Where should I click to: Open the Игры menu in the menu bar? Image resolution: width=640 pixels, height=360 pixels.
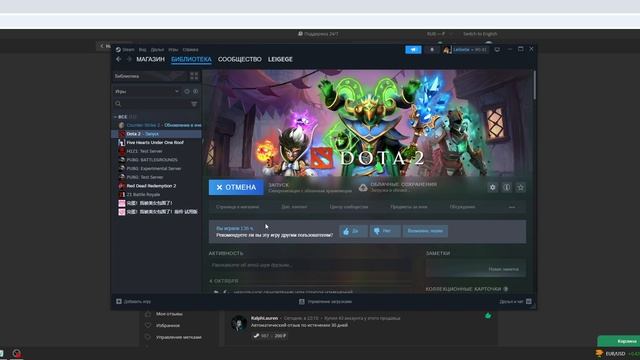pyautogui.click(x=173, y=50)
